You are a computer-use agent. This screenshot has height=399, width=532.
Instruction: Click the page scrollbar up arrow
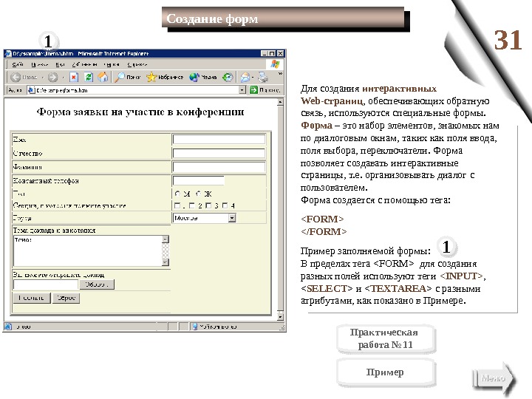click(x=280, y=102)
